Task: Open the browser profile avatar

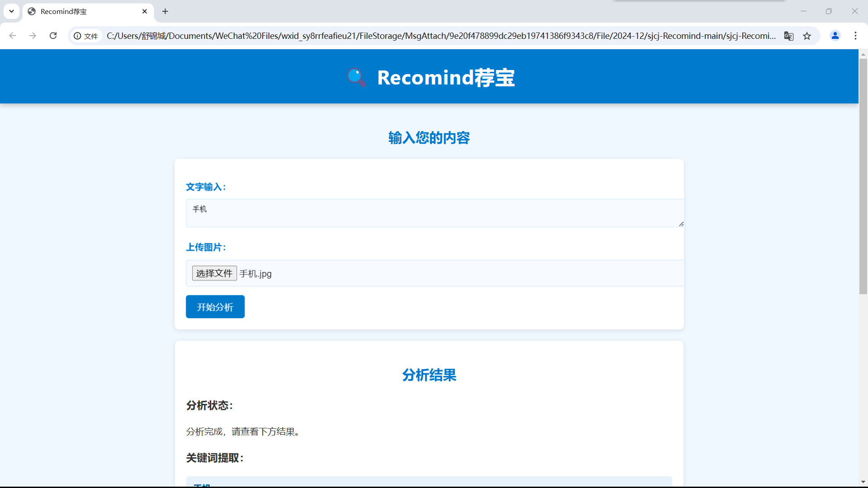Action: [x=835, y=36]
